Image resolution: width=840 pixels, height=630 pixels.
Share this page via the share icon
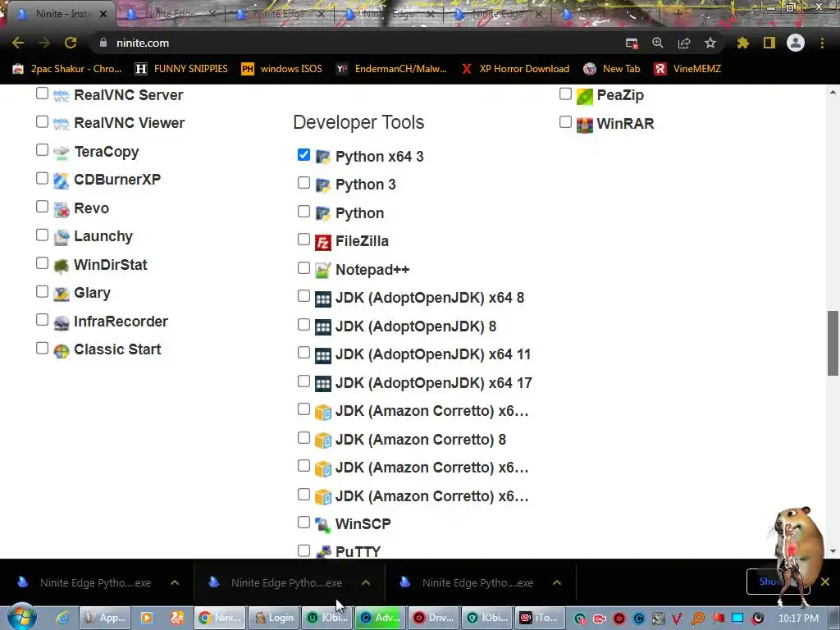(684, 43)
